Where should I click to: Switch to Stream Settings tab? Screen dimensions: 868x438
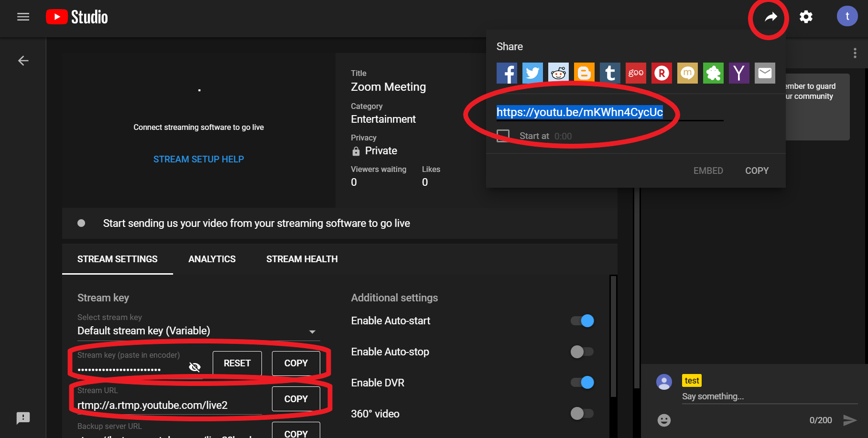[x=118, y=259]
